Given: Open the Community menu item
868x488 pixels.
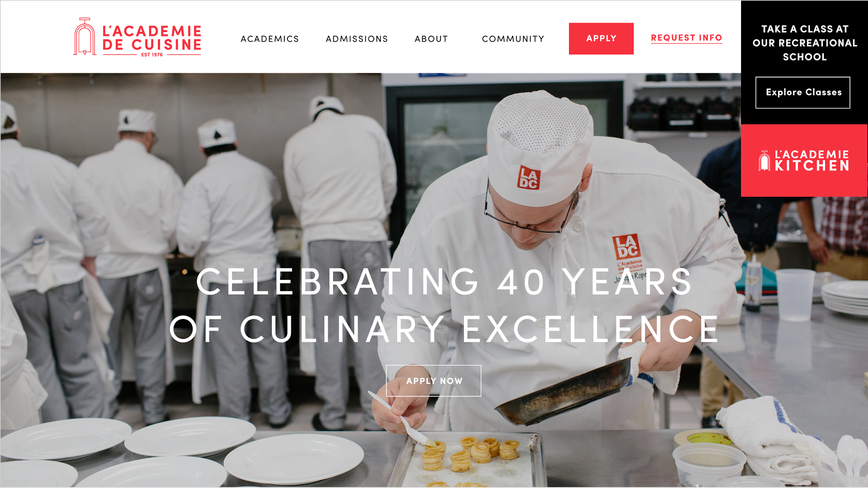Looking at the screenshot, I should point(513,39).
